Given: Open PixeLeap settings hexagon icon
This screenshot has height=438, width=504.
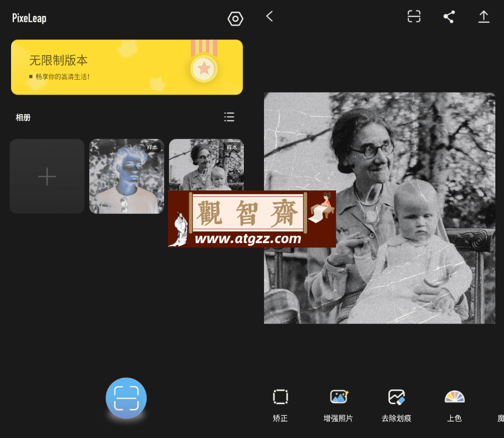Looking at the screenshot, I should tap(235, 19).
